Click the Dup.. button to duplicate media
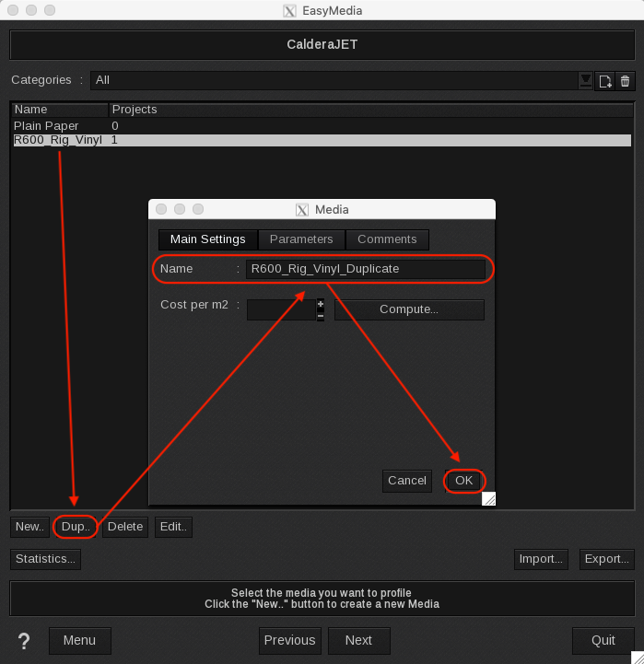 tap(74, 527)
